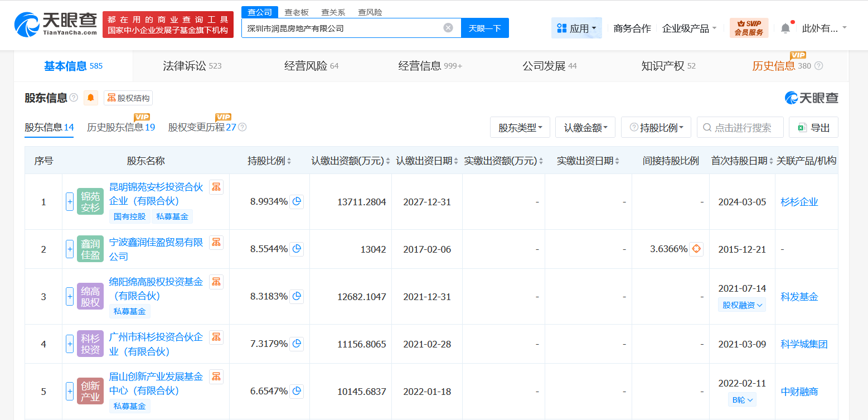Open notifications via top-right bell icon
This screenshot has width=868, height=420.
coord(786,27)
